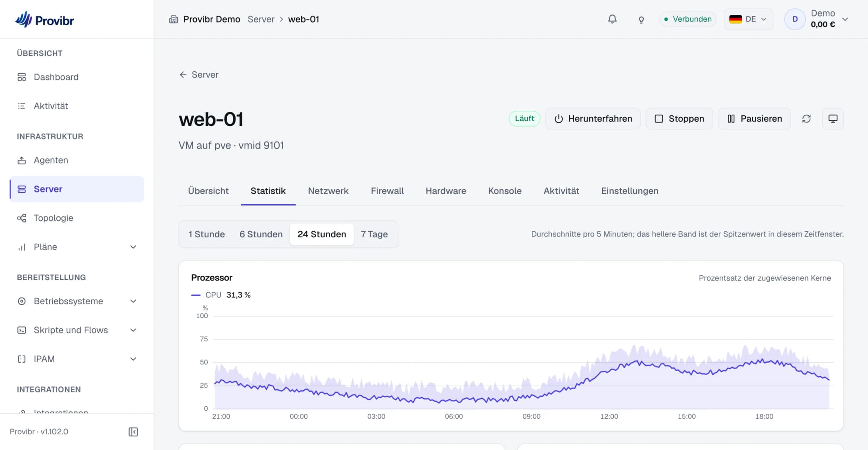Open the console monitor icon button
Image resolution: width=868 pixels, height=450 pixels.
coord(833,119)
